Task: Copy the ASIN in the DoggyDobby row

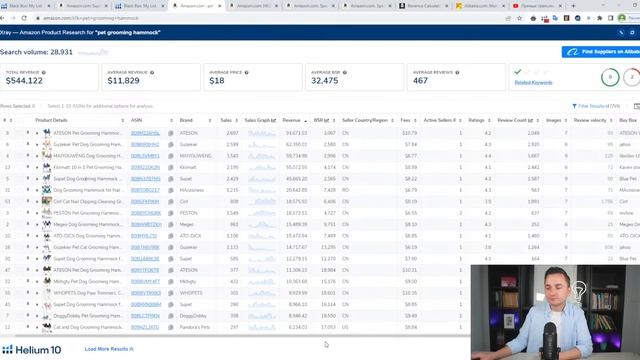Action: (171, 316)
